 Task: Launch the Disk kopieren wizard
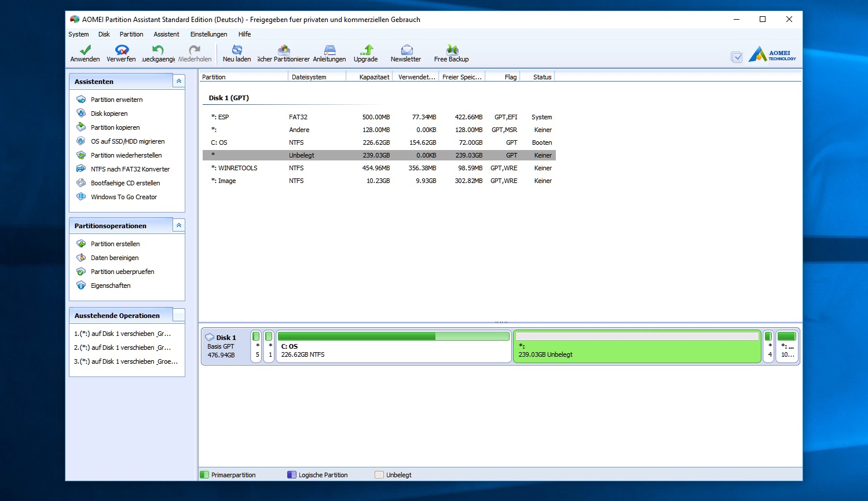(109, 114)
